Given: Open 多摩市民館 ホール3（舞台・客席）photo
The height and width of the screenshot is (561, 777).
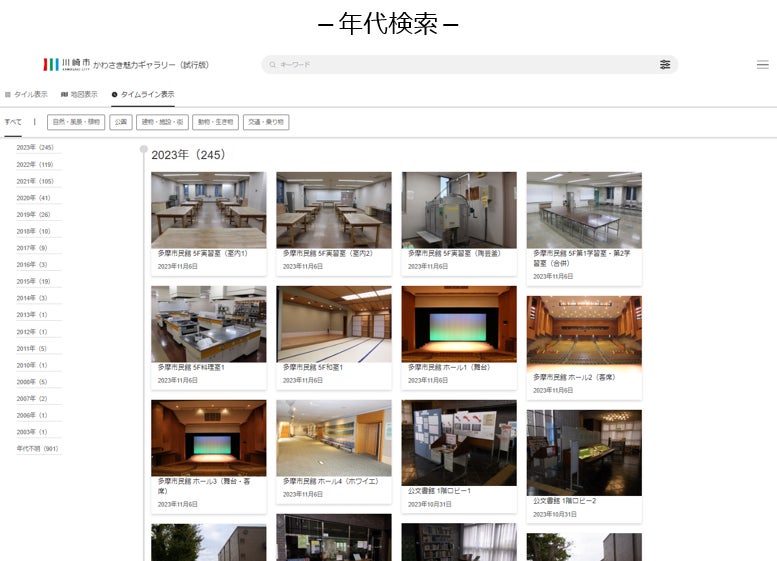Looking at the screenshot, I should (x=209, y=438).
